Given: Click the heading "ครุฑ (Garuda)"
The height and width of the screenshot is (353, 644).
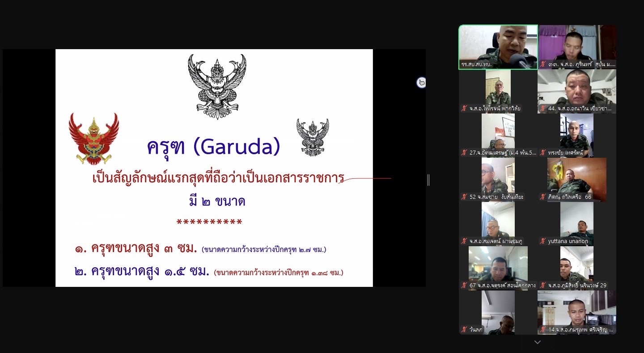Looking at the screenshot, I should tap(214, 147).
